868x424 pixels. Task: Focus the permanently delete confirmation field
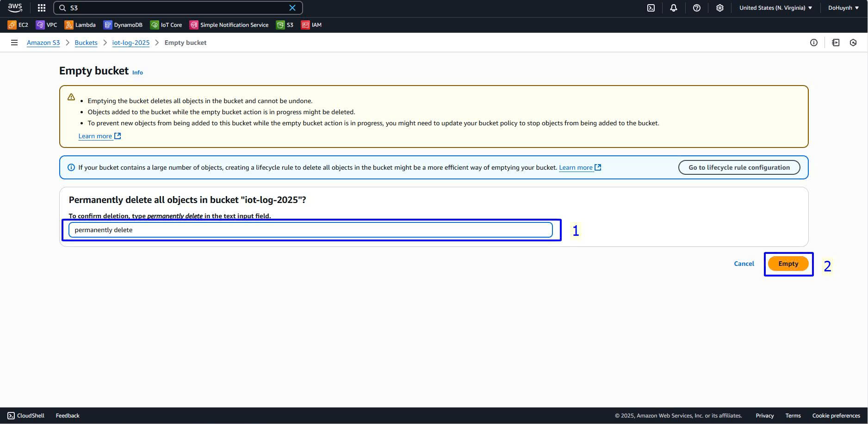pos(310,230)
